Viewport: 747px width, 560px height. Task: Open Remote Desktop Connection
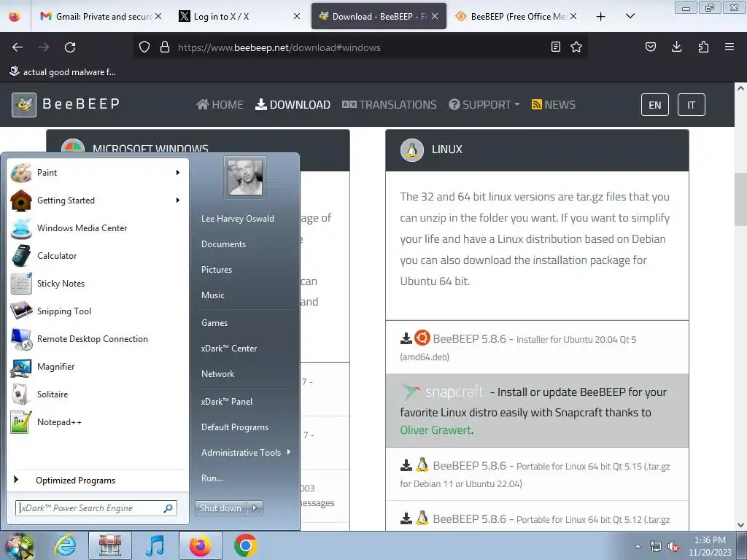pyautogui.click(x=97, y=338)
